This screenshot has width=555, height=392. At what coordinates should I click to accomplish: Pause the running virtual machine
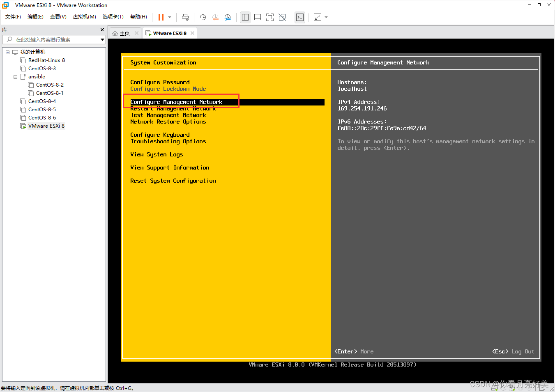[x=161, y=17]
